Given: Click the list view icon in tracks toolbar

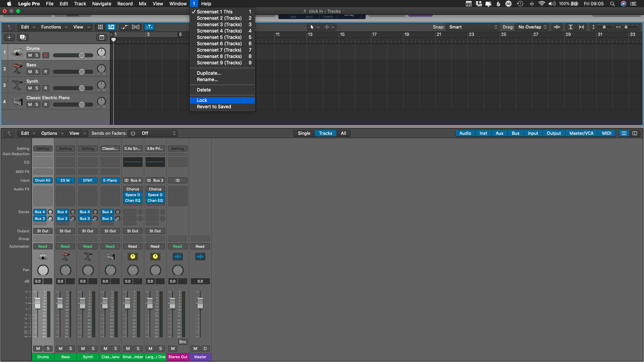Looking at the screenshot, I should pos(111,27).
